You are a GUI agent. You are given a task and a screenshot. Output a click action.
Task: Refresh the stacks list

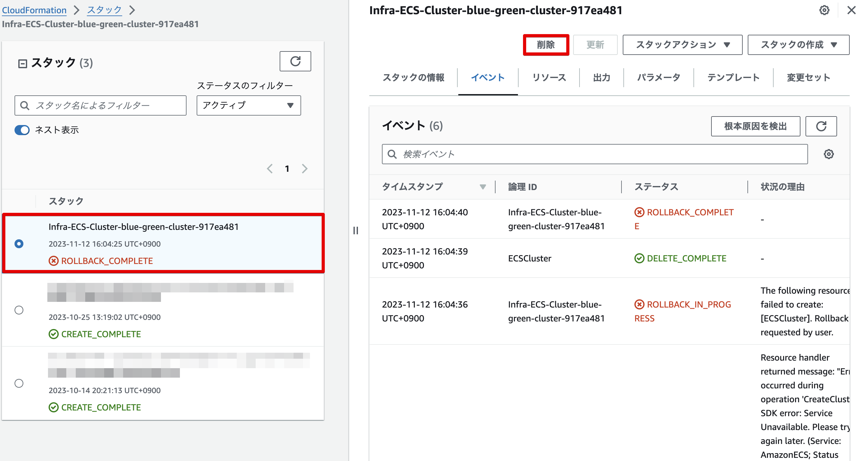(x=295, y=61)
